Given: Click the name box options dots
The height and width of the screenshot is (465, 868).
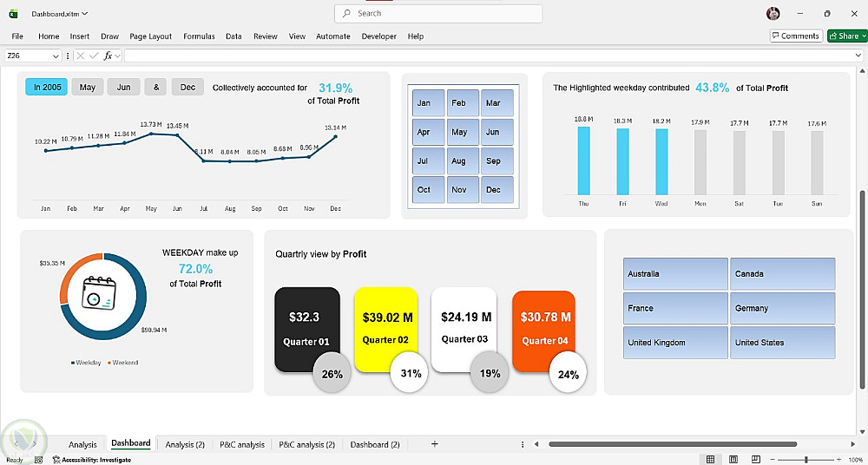Looking at the screenshot, I should [x=68, y=56].
